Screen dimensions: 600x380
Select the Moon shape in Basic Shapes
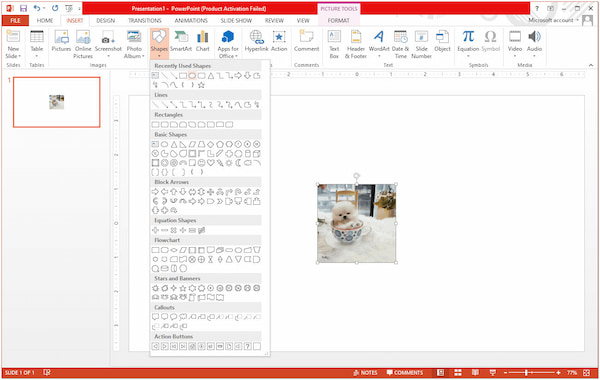(238, 163)
